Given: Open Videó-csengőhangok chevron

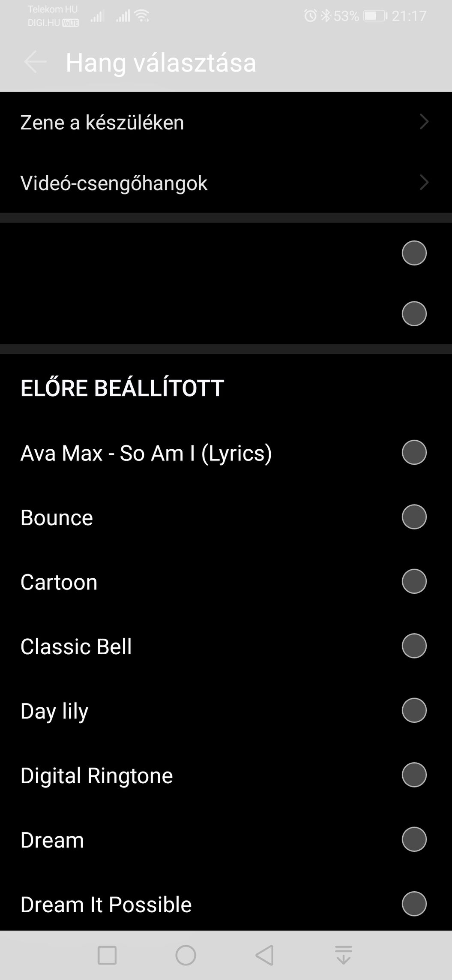Looking at the screenshot, I should click(424, 182).
